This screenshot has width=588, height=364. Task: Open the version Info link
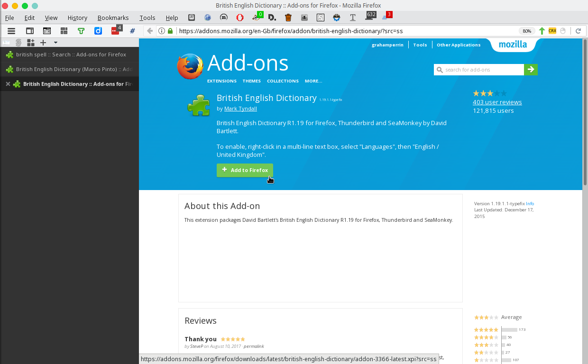[530, 204]
